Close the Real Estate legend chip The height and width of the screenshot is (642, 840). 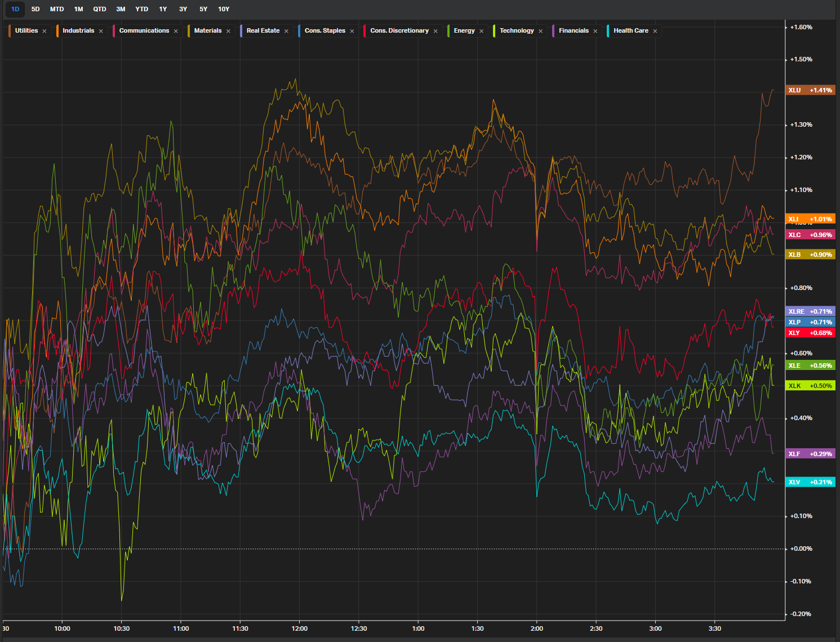(286, 31)
